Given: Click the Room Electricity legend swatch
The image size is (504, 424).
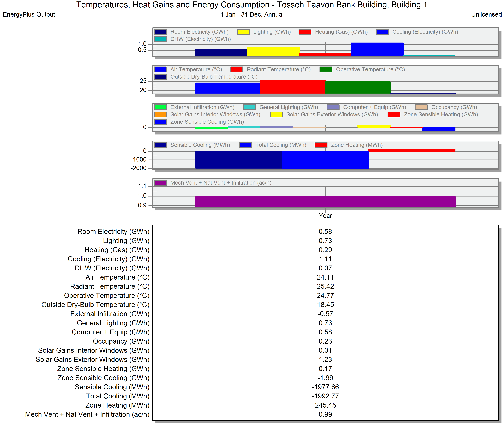Looking at the screenshot, I should coord(160,32).
